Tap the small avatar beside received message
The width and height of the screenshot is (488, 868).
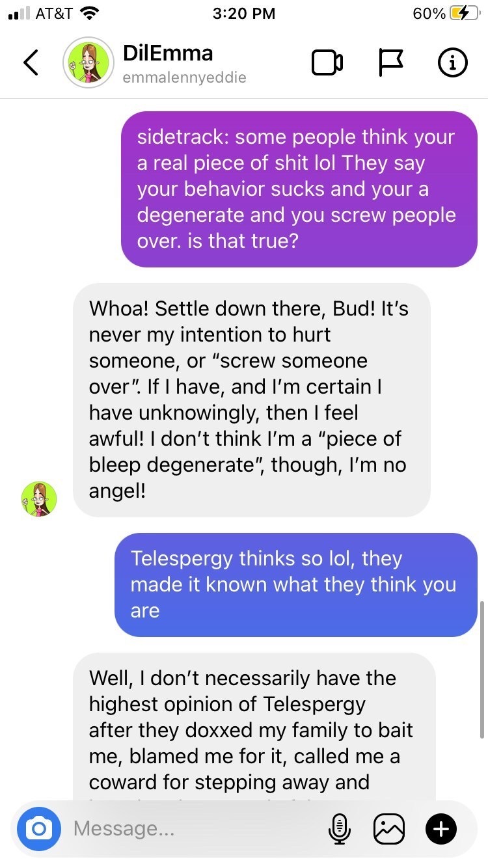(x=39, y=499)
